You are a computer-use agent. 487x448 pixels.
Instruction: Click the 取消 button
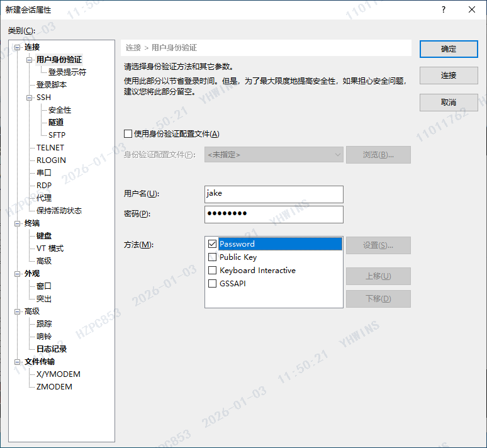point(449,103)
